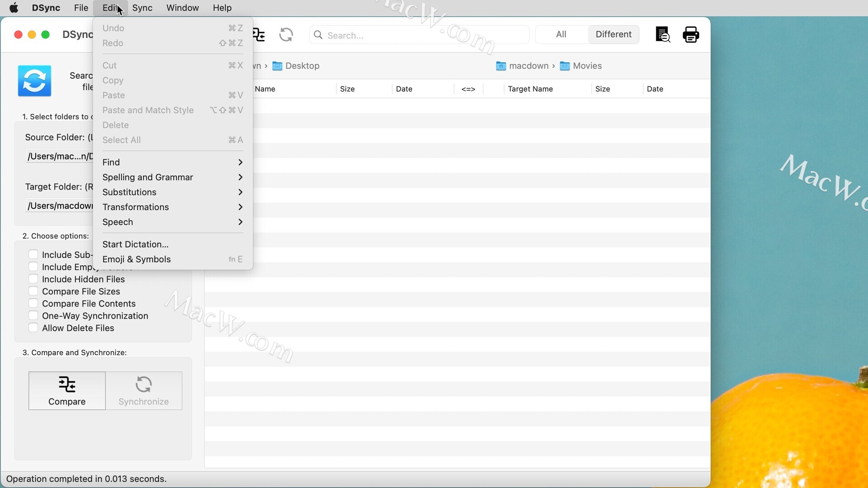Check One-Way Synchronization
The image size is (868, 488).
33,315
